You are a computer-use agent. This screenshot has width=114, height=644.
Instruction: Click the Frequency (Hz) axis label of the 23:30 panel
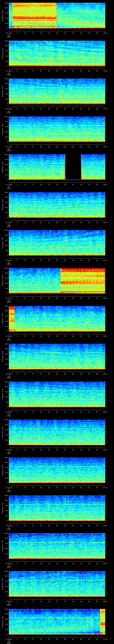point(3,621)
